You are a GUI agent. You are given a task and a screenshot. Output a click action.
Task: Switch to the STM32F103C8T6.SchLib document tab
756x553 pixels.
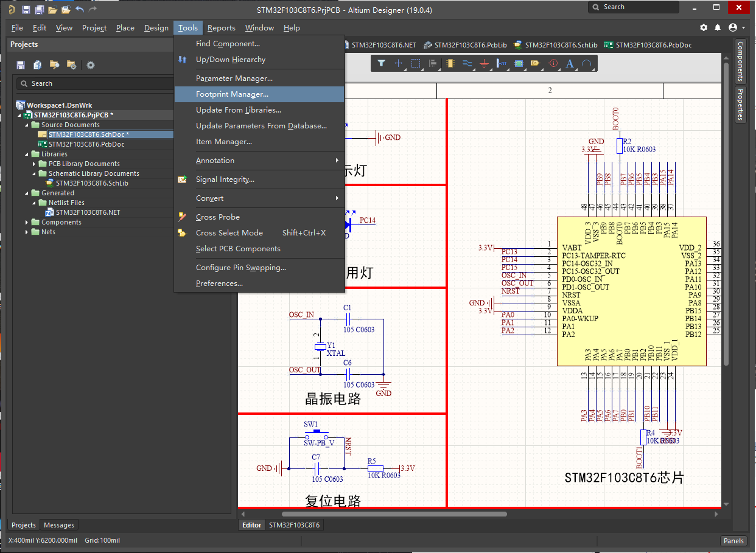pos(555,45)
